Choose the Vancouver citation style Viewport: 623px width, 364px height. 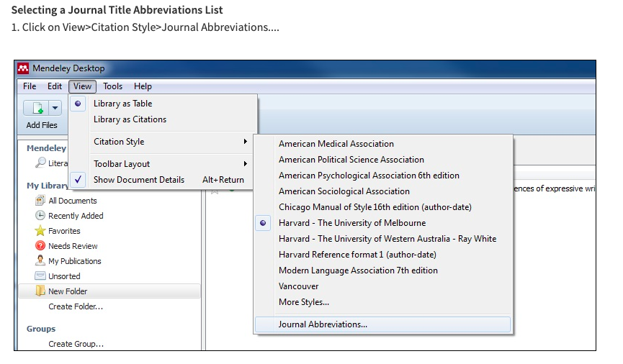[298, 286]
